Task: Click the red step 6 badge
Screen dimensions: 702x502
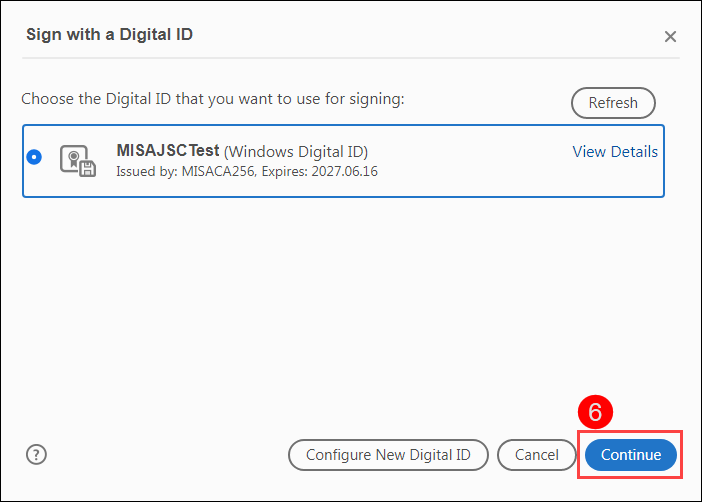Action: pyautogui.click(x=594, y=412)
